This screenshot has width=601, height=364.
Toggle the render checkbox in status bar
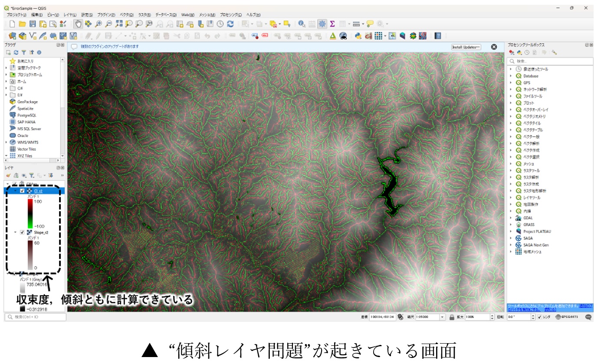tap(539, 317)
